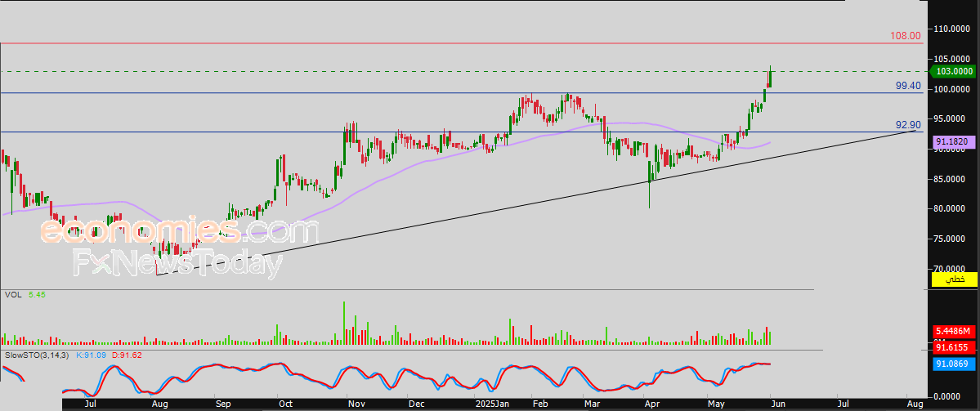Click the Jun label on time axis
Image resolution: width=980 pixels, height=411 pixels.
[x=778, y=404]
